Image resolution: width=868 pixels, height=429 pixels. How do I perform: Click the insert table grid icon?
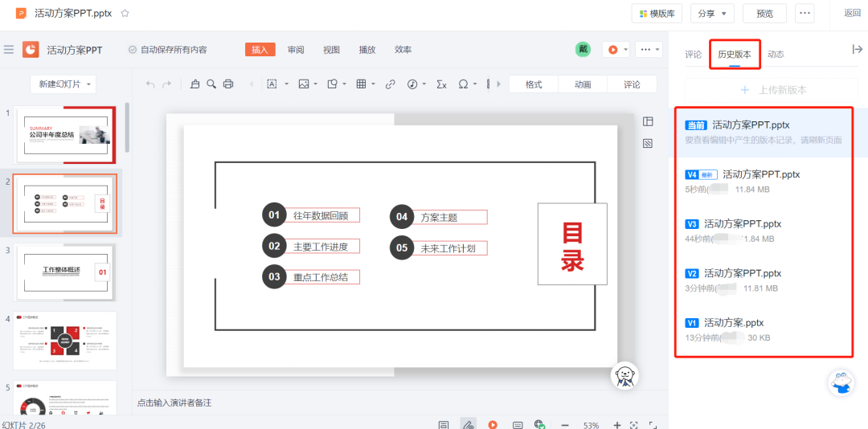361,84
